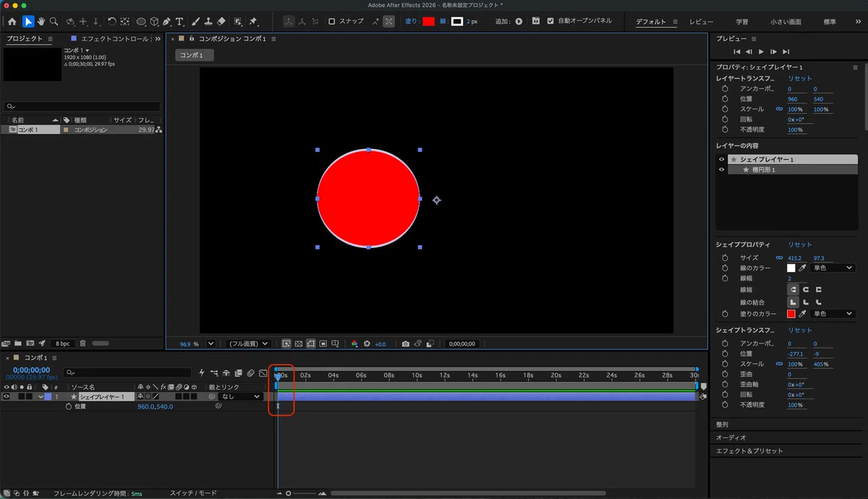The height and width of the screenshot is (499, 868).
Task: Click the stroke color eyedropper in shape properties
Action: (x=803, y=268)
